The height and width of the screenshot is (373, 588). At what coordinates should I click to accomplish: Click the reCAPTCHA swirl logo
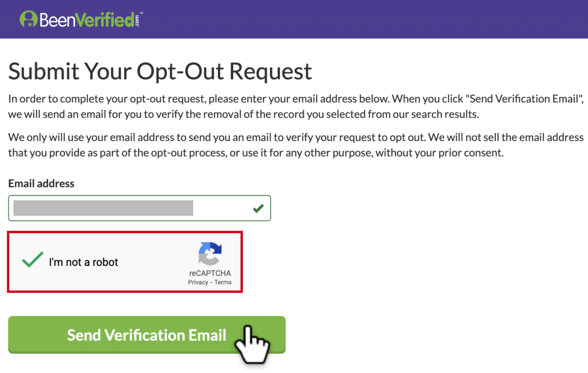point(210,253)
